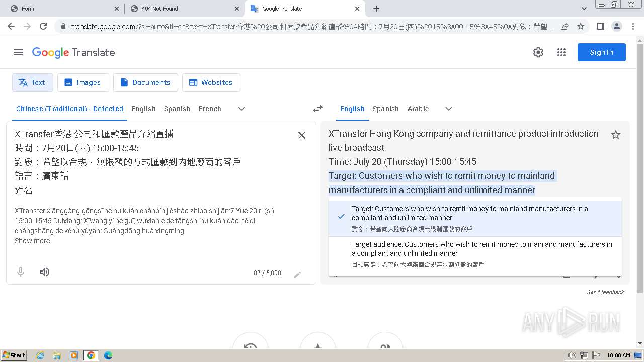Set source language to English
The image size is (644, 362).
(143, 109)
